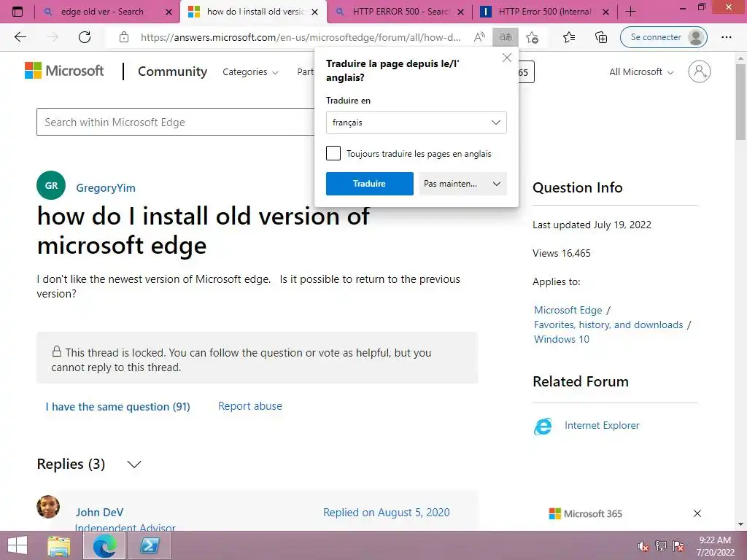Click the Microsoft 365 banner logo
The width and height of the screenshot is (747, 560).
point(586,514)
